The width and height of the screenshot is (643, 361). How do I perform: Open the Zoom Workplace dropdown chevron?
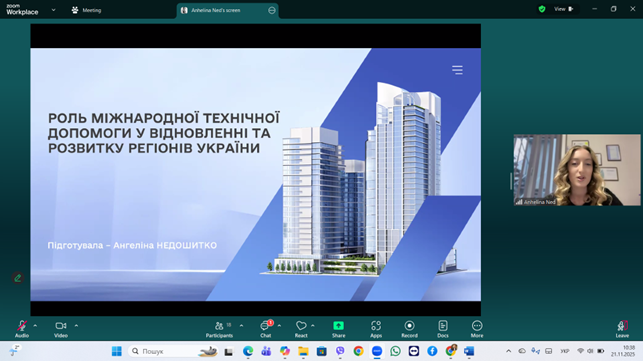(x=53, y=10)
